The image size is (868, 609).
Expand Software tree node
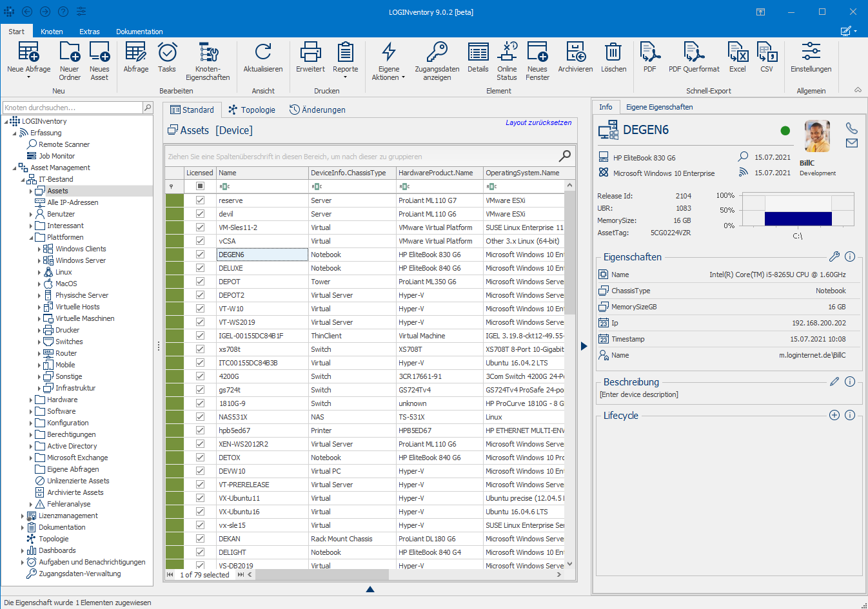tap(31, 411)
